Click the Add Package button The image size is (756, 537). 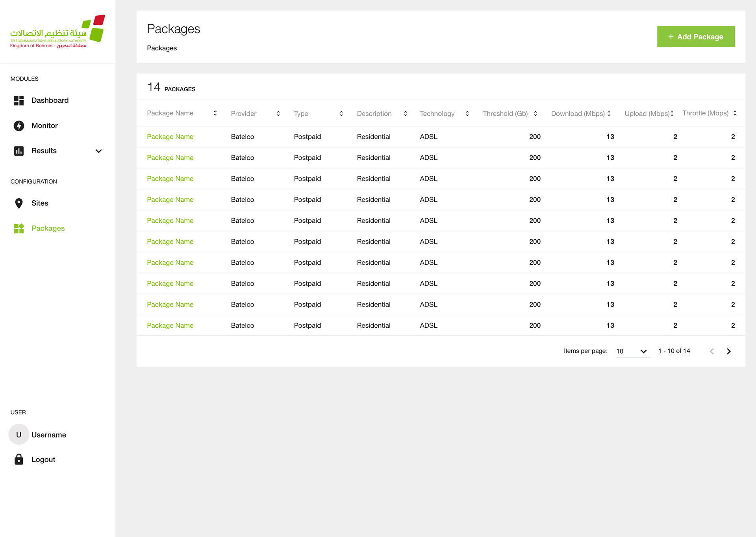696,37
